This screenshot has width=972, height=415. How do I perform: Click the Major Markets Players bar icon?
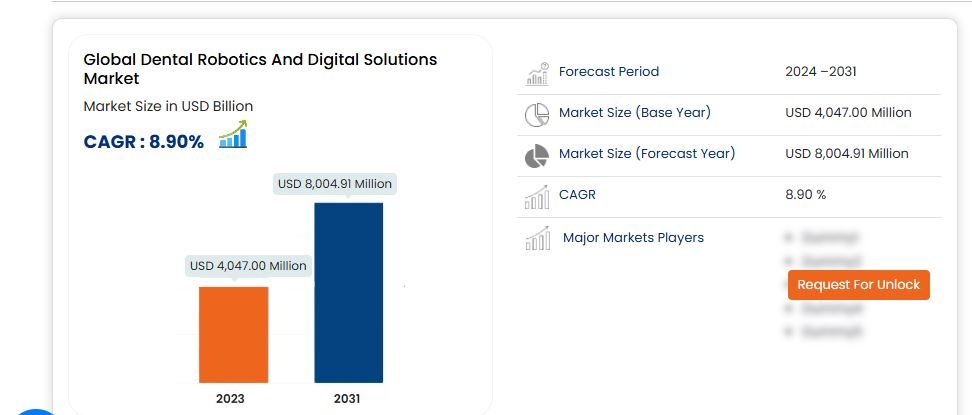[538, 239]
